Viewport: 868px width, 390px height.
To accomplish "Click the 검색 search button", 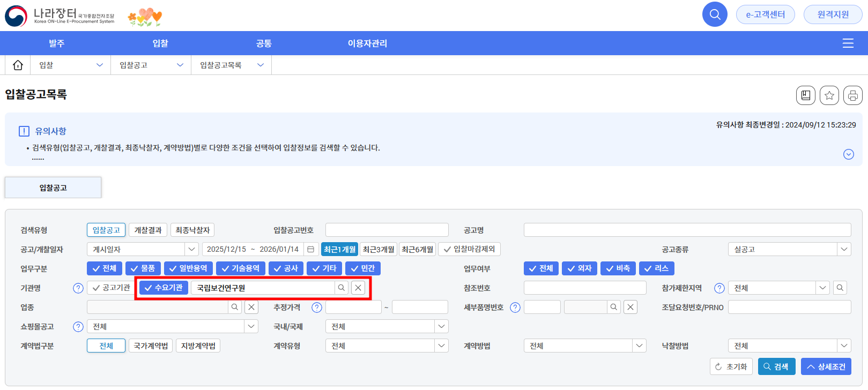I will (x=776, y=366).
